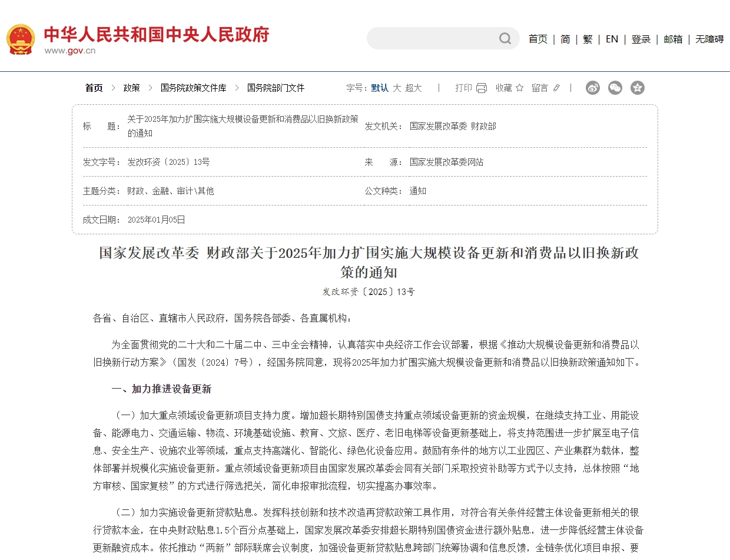Viewport: 730px width, 560px height.
Task: Click the 政策 breadcrumb link
Action: tap(131, 88)
